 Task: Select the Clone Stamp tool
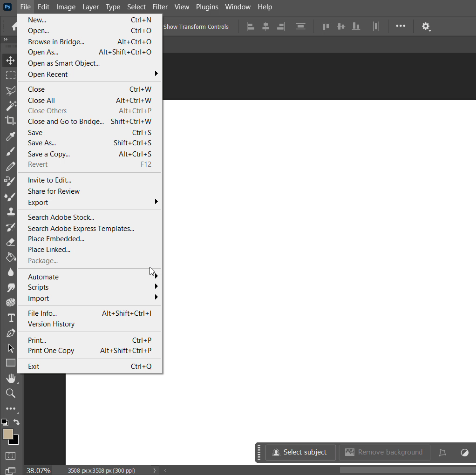point(10,211)
